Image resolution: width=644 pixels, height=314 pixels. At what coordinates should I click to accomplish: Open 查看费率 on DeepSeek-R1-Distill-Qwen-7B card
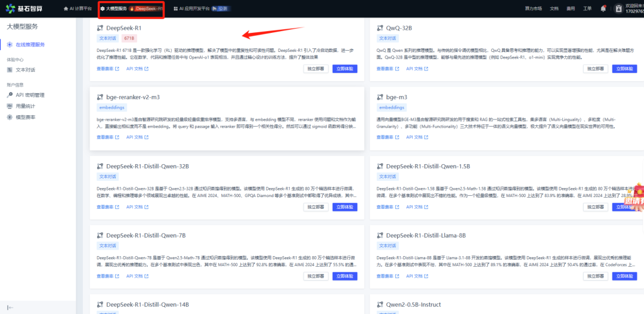point(108,276)
